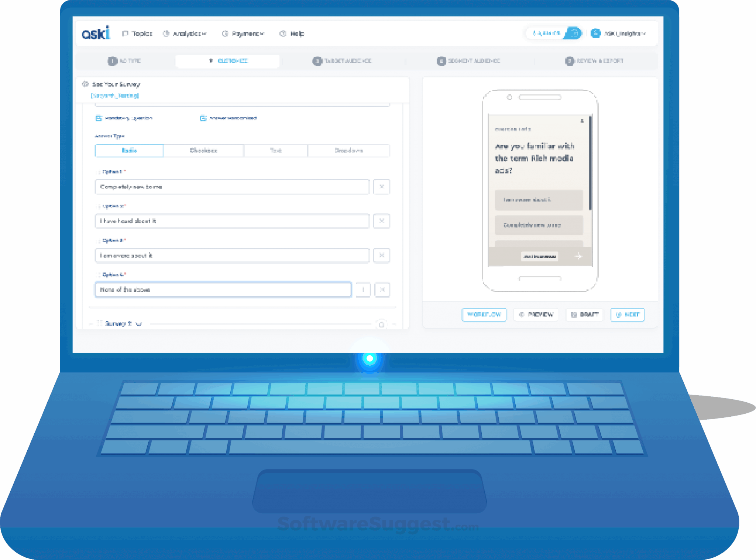Open the Review & Export step
This screenshot has height=560, width=756.
(x=594, y=61)
